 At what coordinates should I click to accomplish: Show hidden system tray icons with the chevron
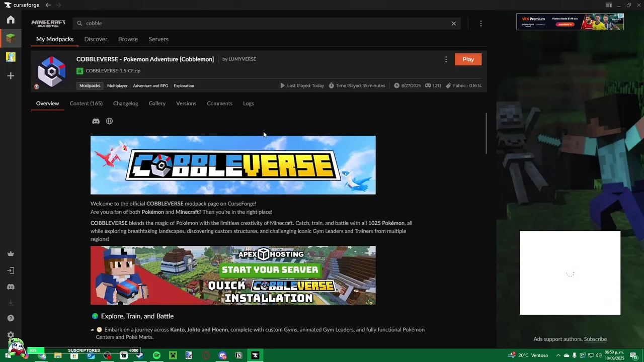point(558,355)
